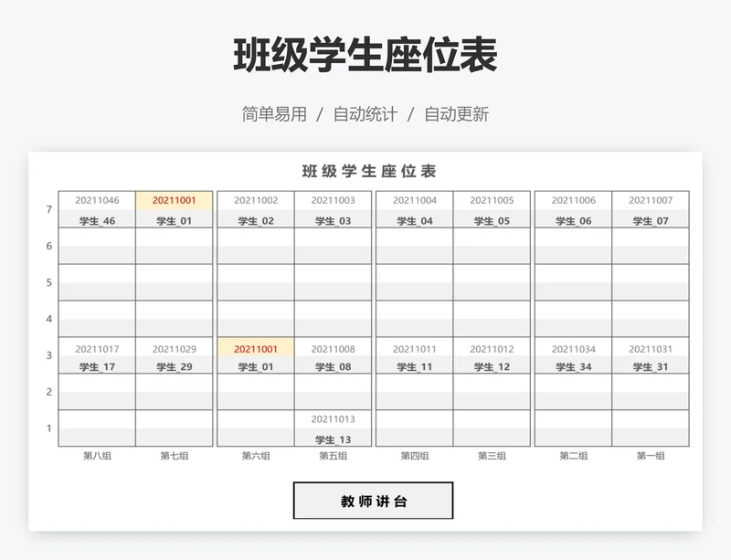Click the 学生_05 name cell

pos(492,218)
